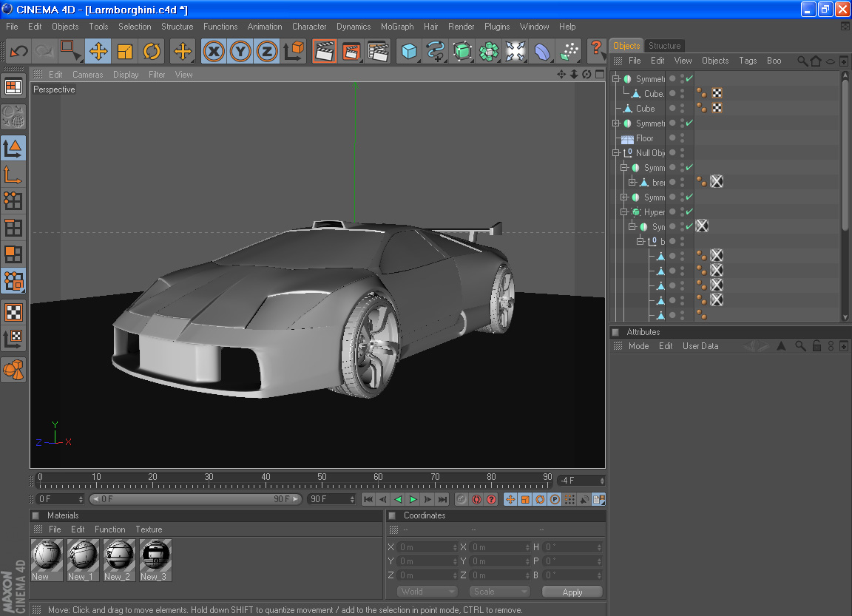Go to start of animation
Image resolution: width=852 pixels, height=616 pixels.
pyautogui.click(x=368, y=499)
